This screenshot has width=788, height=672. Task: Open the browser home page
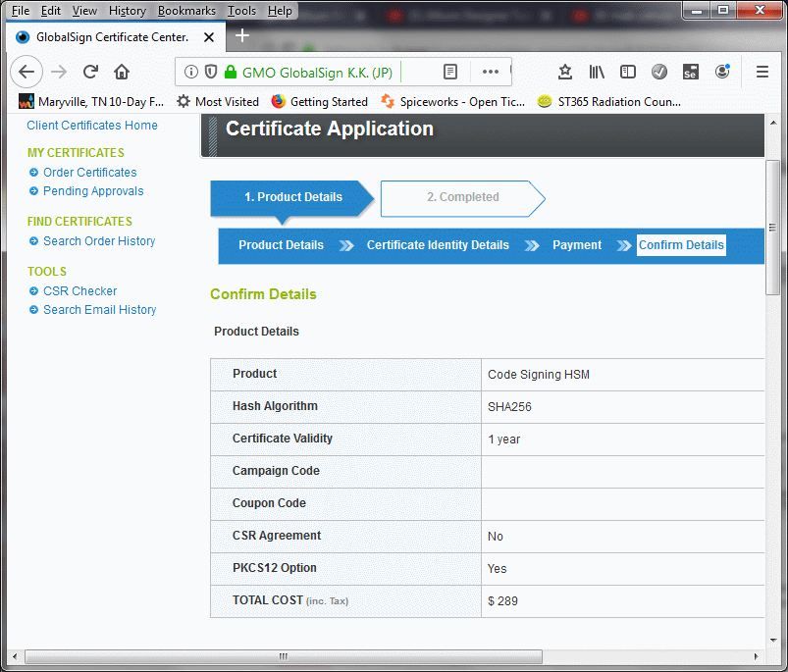click(122, 72)
